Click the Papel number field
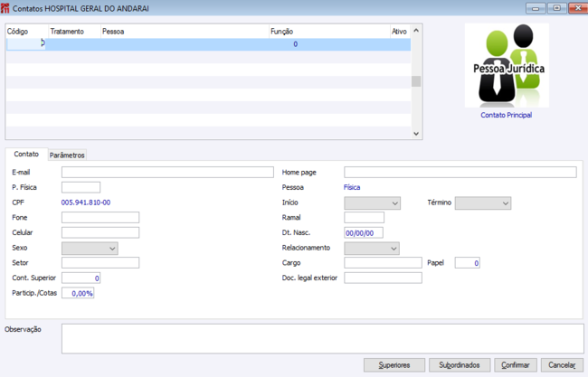The image size is (588, 377). point(468,263)
